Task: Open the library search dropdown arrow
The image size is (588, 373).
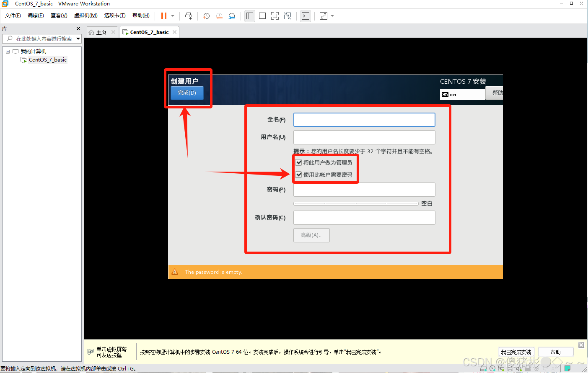Action: tap(78, 39)
